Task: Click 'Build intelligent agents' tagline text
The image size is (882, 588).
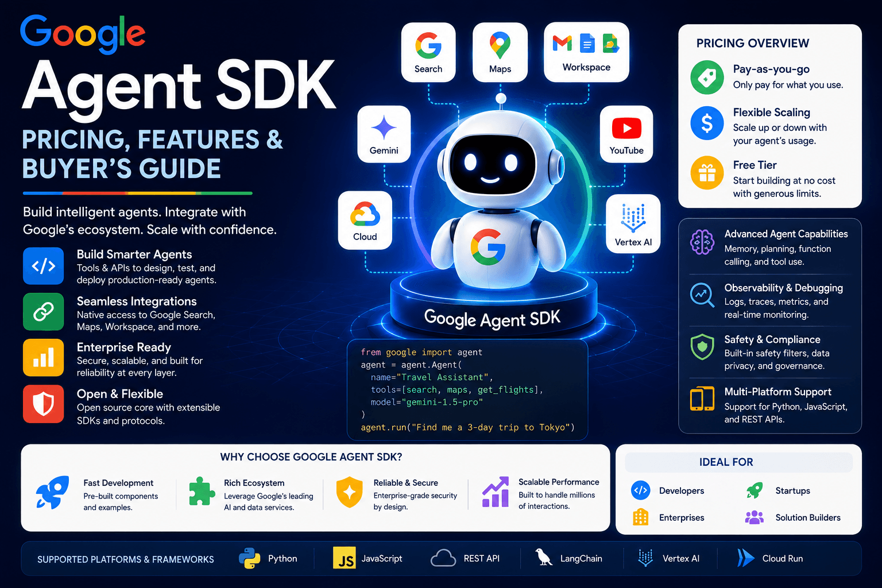Action: [x=150, y=220]
